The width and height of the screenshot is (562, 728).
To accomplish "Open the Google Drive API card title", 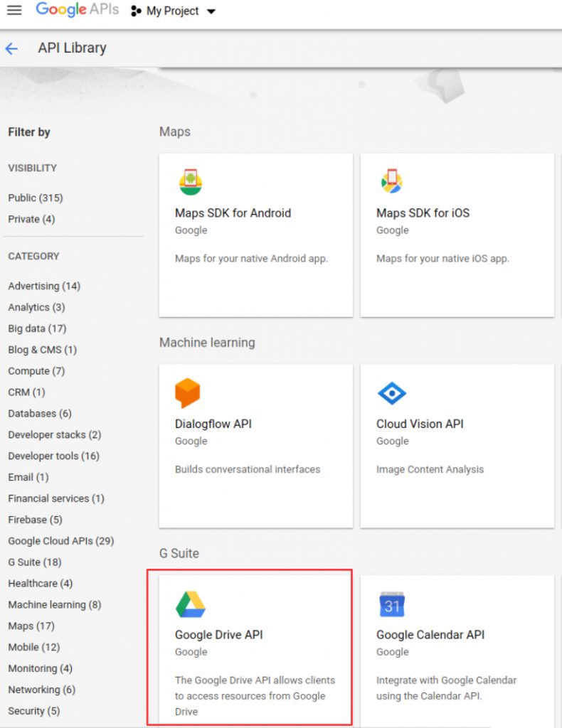I will click(219, 635).
